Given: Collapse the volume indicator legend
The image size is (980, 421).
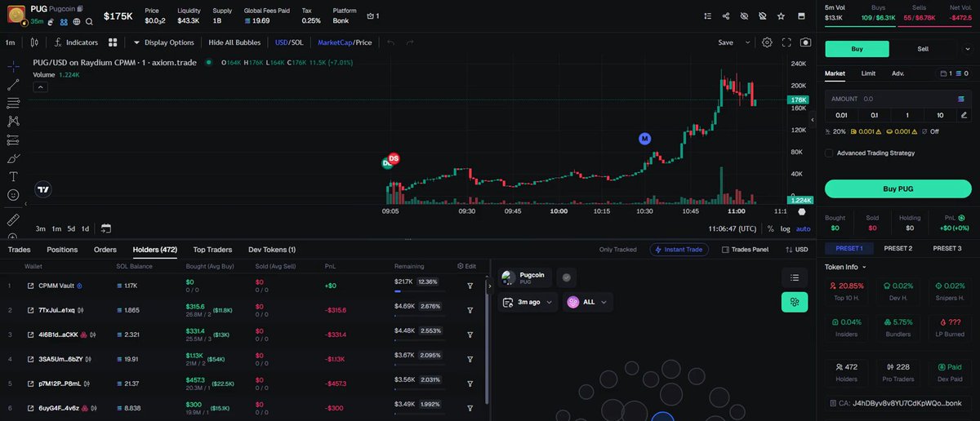Looking at the screenshot, I should click(39, 87).
